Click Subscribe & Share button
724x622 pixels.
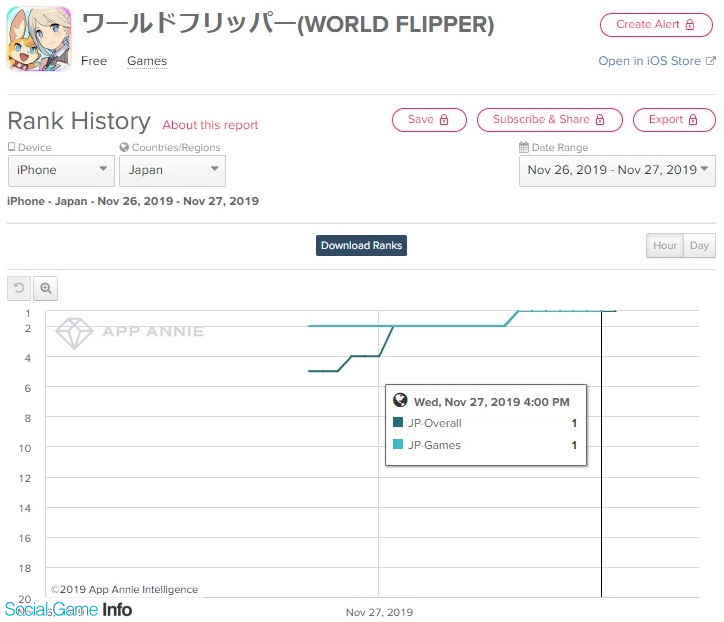[549, 120]
